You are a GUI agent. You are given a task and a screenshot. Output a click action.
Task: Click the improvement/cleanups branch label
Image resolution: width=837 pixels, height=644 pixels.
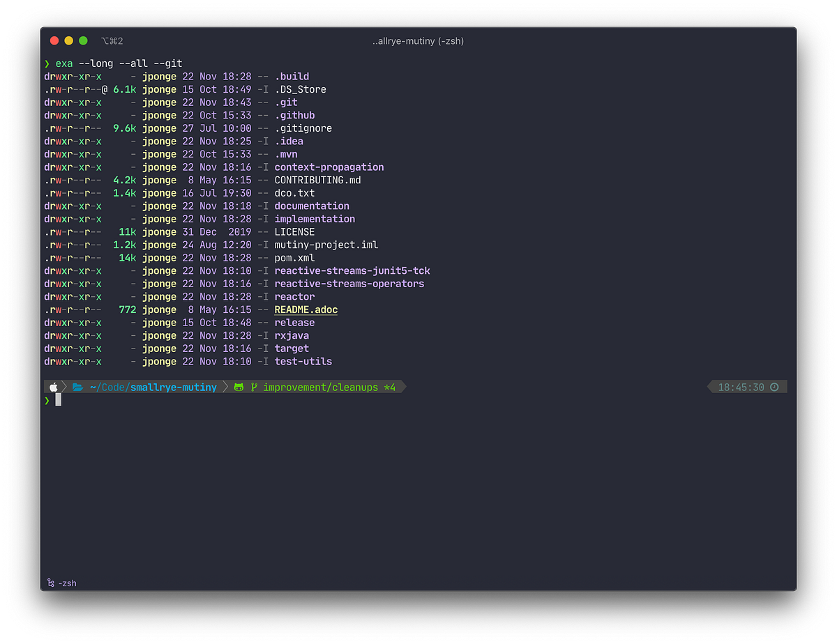coord(321,386)
